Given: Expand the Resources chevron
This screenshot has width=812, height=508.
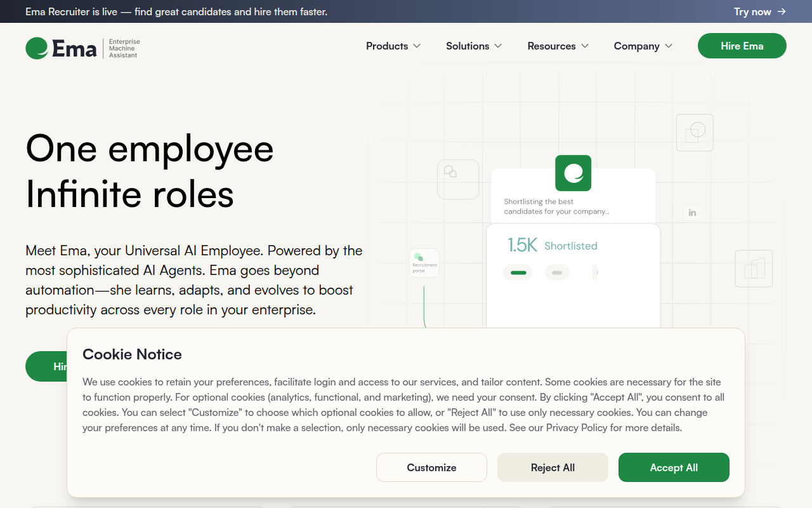Looking at the screenshot, I should [x=585, y=46].
